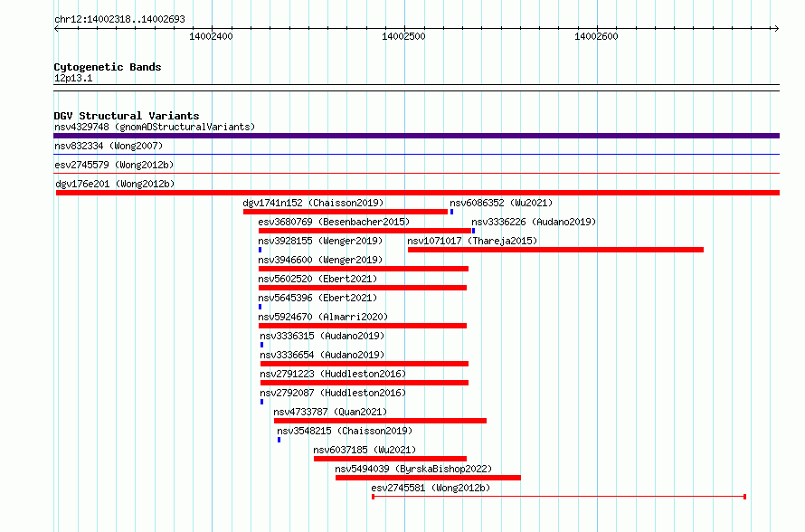Image resolution: width=805 pixels, height=532 pixels.
Task: Open nsv3336654 (Audano2019) label
Action: tap(322, 355)
